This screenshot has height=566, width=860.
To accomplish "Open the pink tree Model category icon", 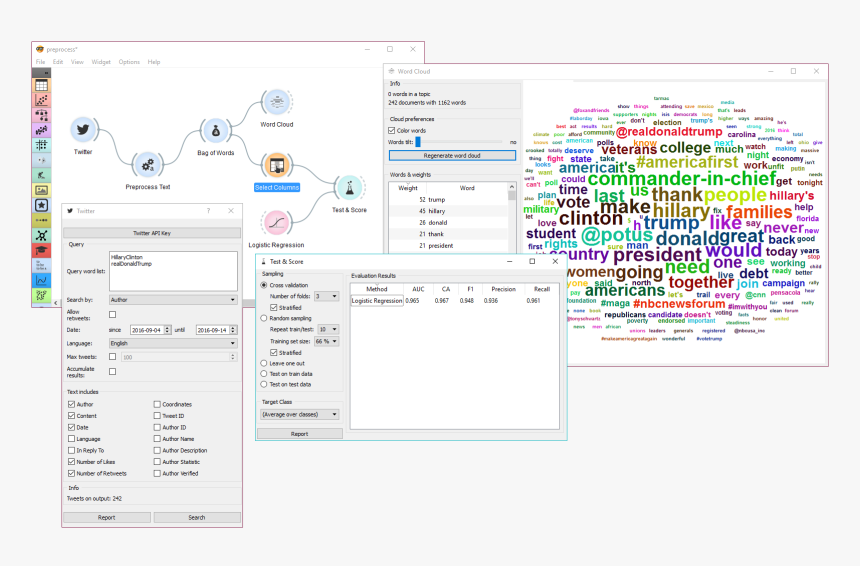I will 41,115.
